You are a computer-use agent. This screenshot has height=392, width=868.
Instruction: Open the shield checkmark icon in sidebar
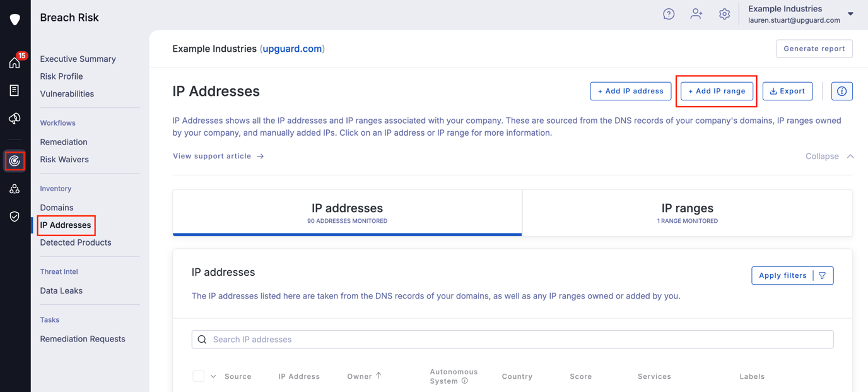[15, 217]
